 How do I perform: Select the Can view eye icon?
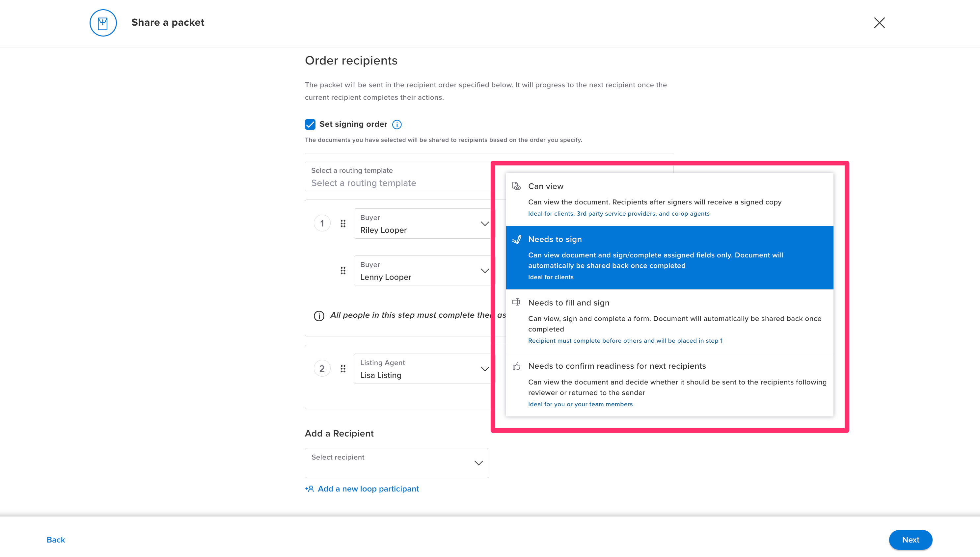(517, 186)
